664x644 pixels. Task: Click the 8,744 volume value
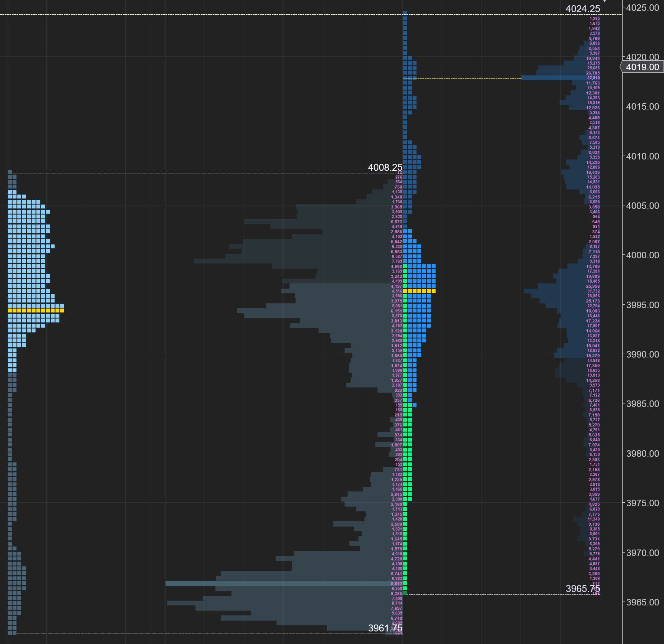pos(397,603)
